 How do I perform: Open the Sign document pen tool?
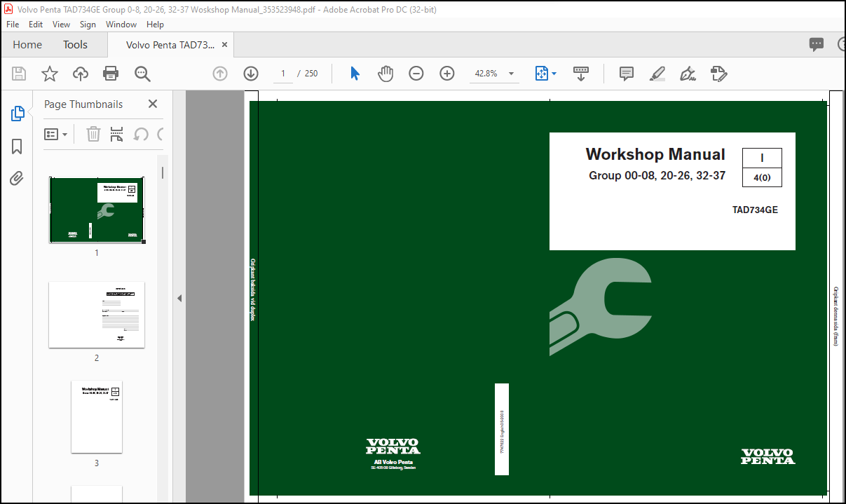click(688, 74)
